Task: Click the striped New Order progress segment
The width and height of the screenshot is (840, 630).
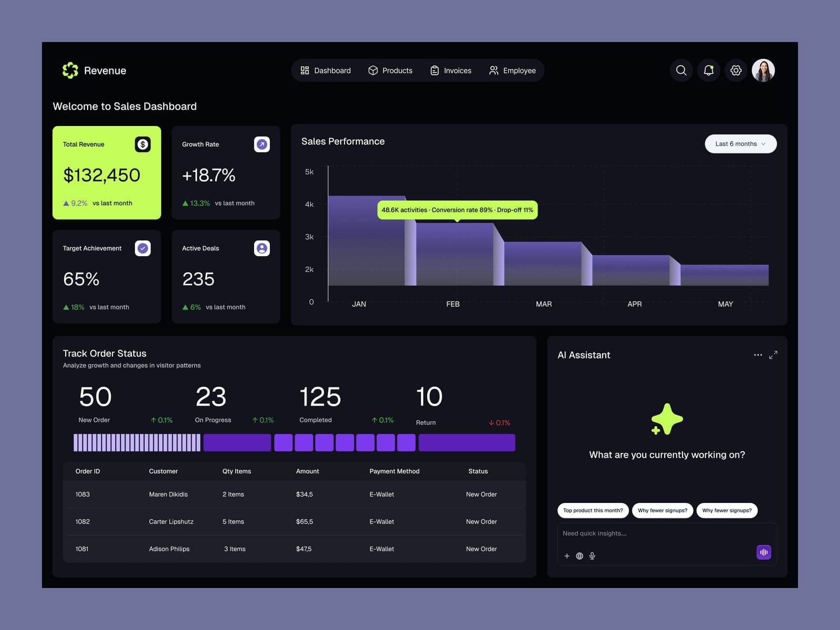Action: pos(137,443)
